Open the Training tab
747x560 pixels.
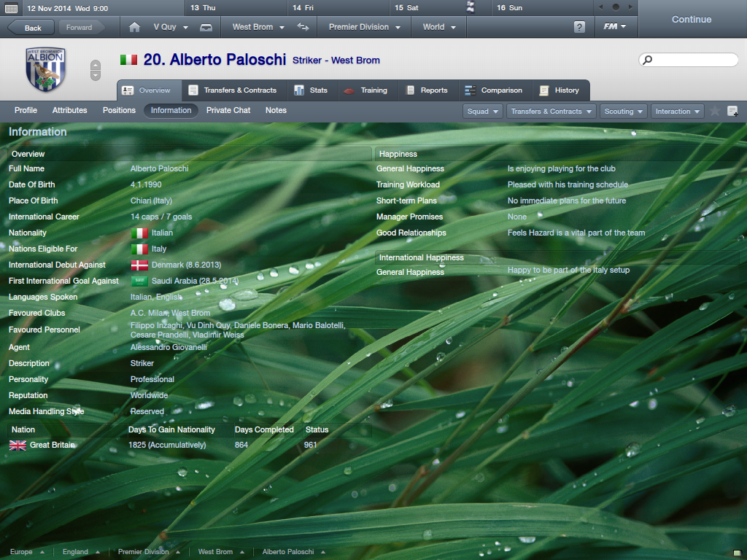tap(368, 90)
